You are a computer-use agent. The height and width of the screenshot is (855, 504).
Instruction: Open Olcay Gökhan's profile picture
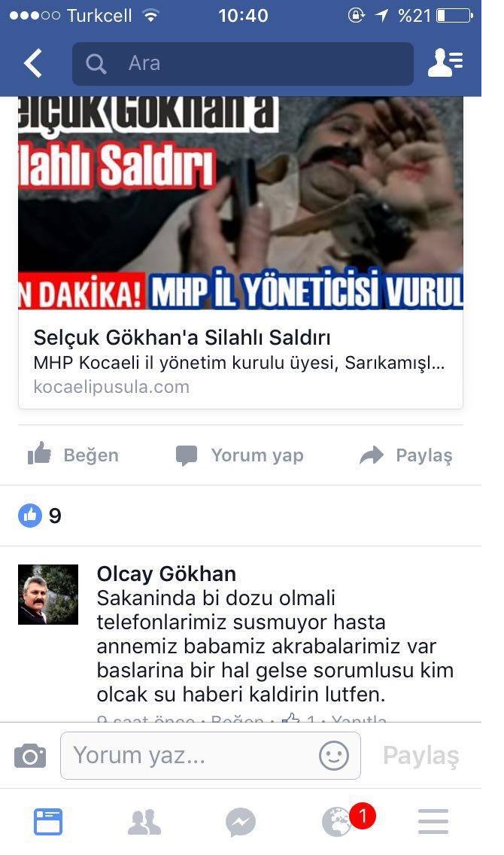point(48,595)
